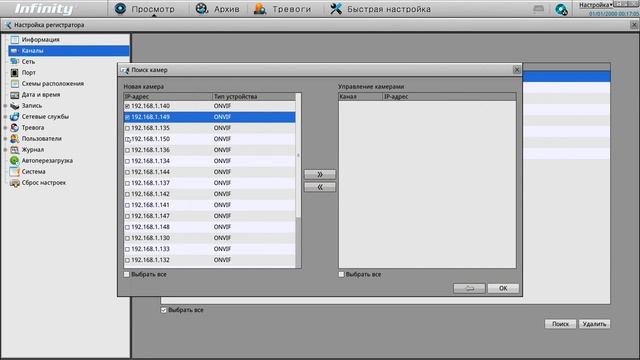
Task: Click the Настройка регистратора title icon
Action: (8, 25)
